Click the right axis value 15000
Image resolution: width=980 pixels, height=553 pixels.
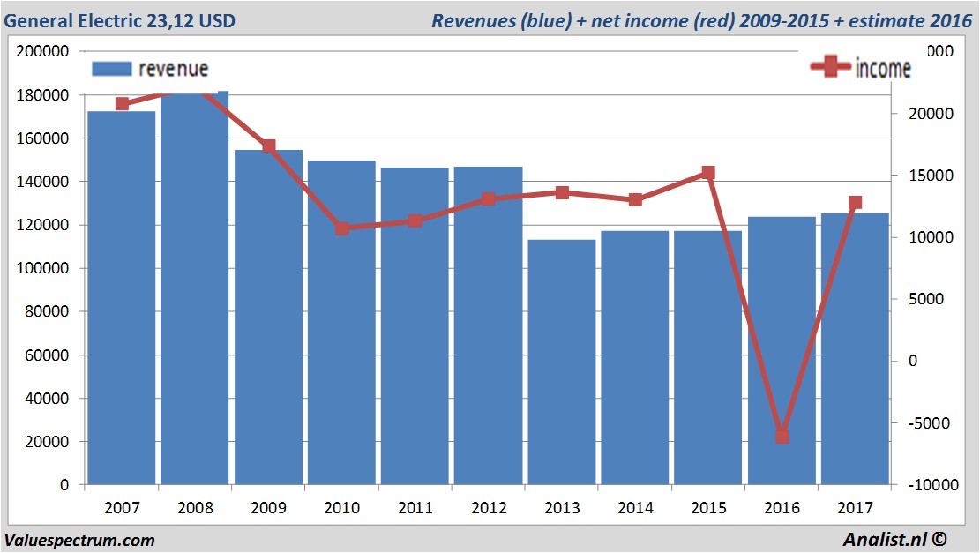(931, 176)
